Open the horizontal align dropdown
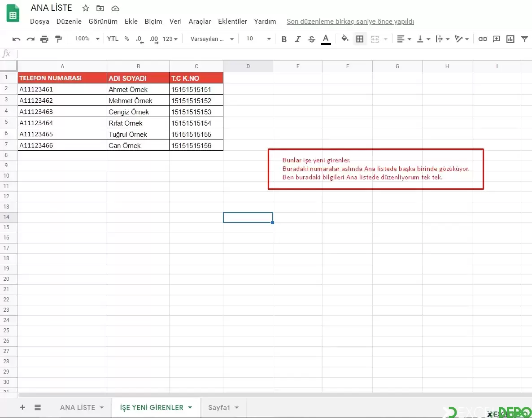This screenshot has width=532, height=418. [x=404, y=39]
